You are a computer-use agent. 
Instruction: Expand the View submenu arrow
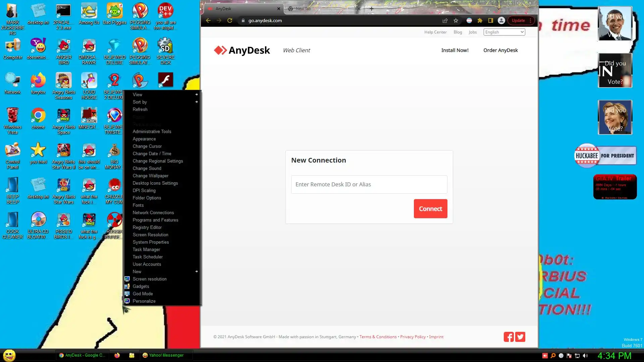(x=197, y=95)
